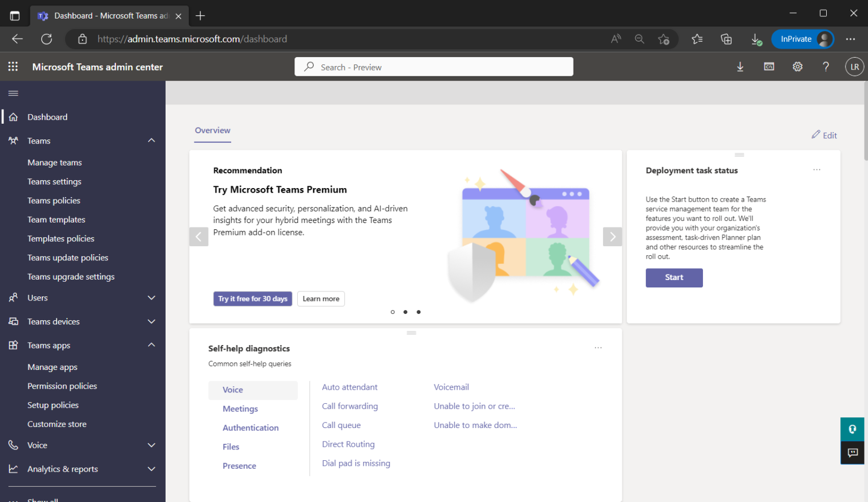Switch to the Overview tab

212,130
